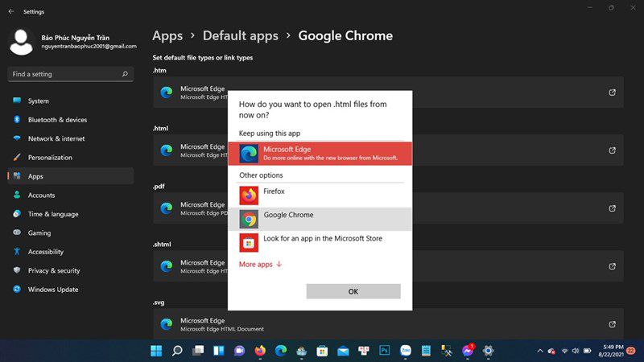
Task: Open Time & language settings
Action: pyautogui.click(x=71, y=214)
